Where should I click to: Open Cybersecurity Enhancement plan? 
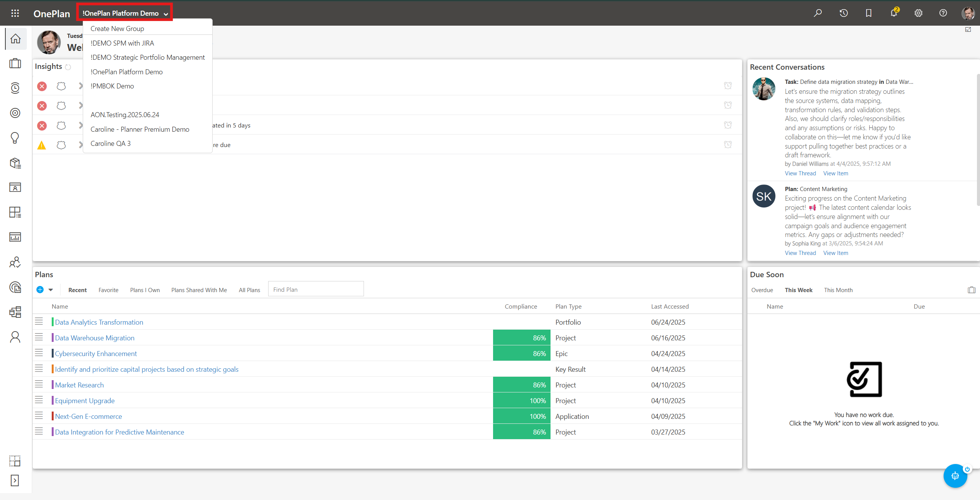coord(96,354)
